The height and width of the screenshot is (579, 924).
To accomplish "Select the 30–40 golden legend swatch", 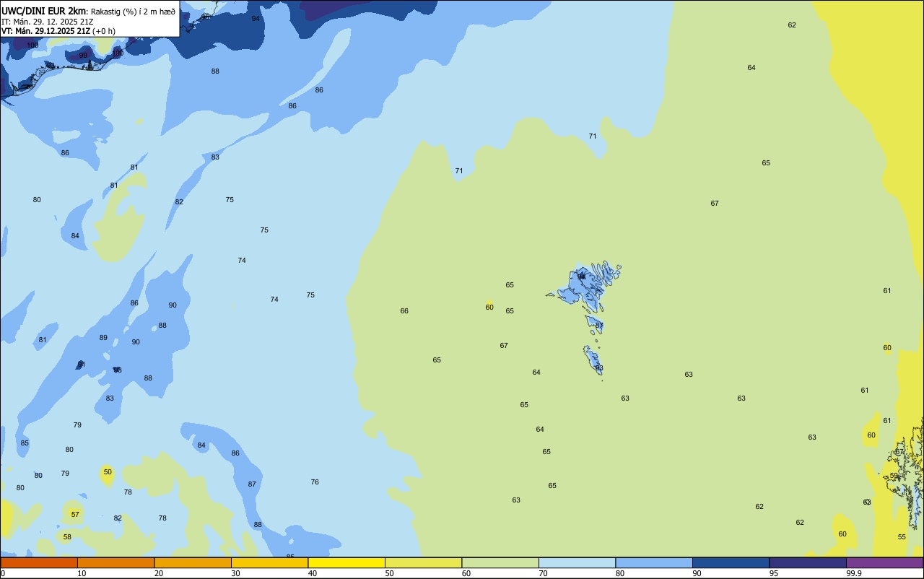I will (269, 562).
